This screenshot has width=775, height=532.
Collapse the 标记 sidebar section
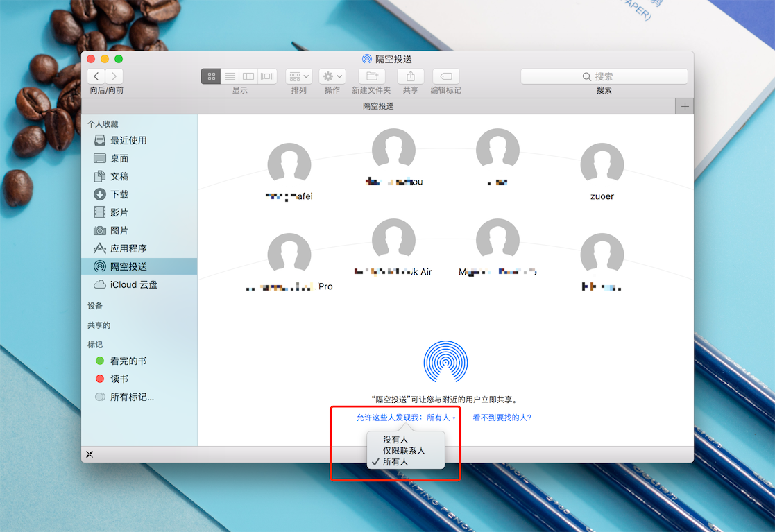tap(95, 344)
